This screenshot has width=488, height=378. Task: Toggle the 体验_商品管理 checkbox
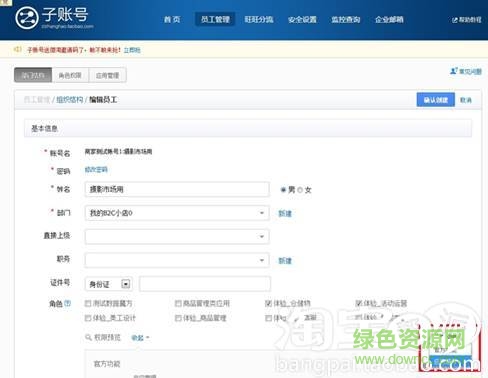pos(178,318)
